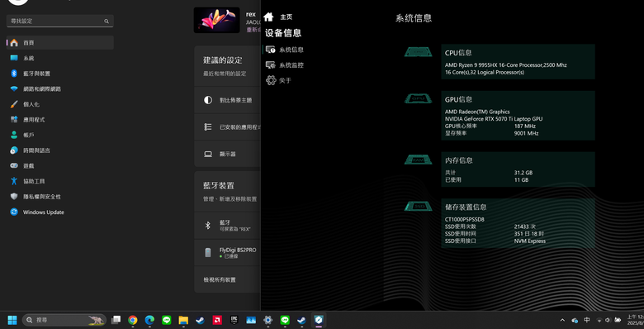Click the rex user name in Settings
The image size is (644, 329).
tap(250, 14)
